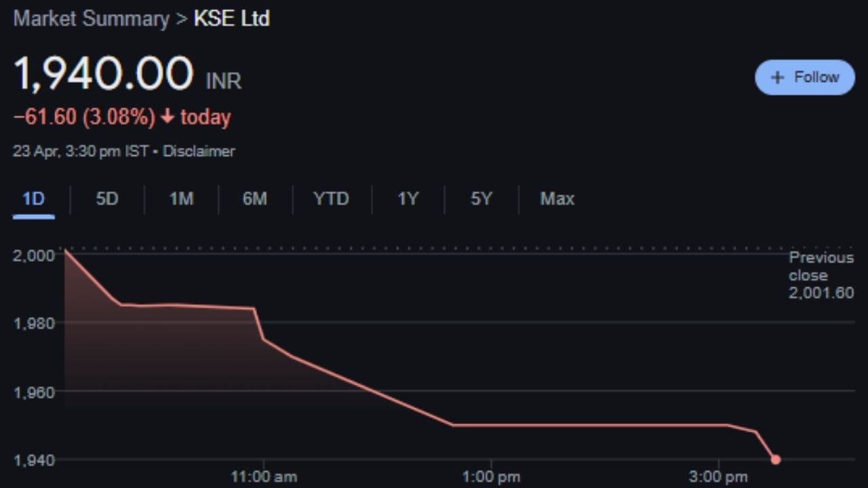Navigate back to Market Summary
This screenshot has width=868, height=488.
pyautogui.click(x=92, y=18)
